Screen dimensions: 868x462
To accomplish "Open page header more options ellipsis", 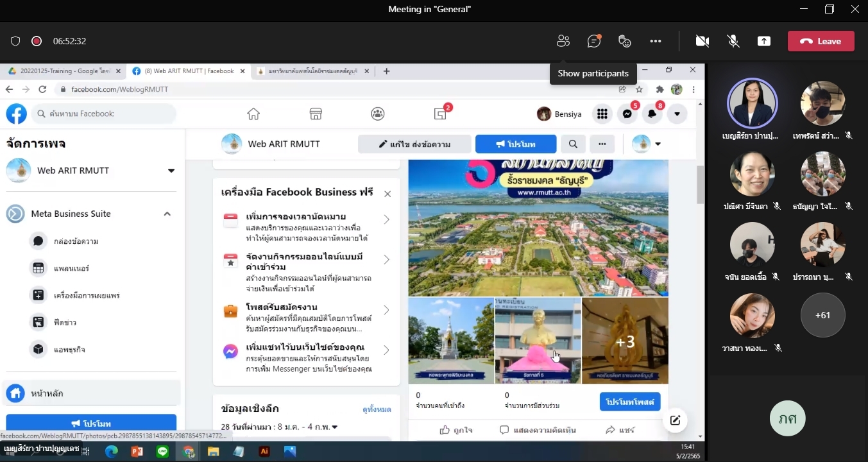I will 602,144.
